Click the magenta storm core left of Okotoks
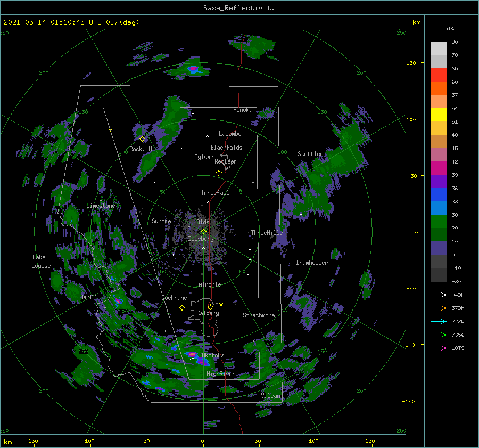The height and width of the screenshot is (448, 479). pyautogui.click(x=192, y=354)
